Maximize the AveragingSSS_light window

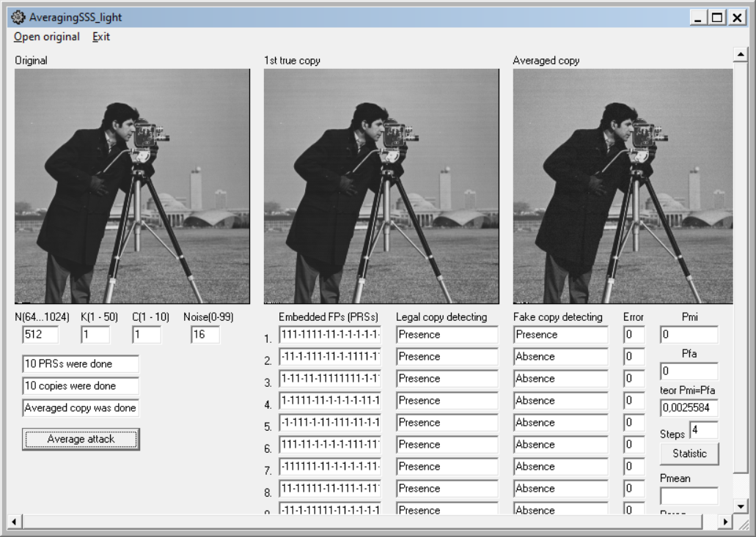pyautogui.click(x=717, y=18)
